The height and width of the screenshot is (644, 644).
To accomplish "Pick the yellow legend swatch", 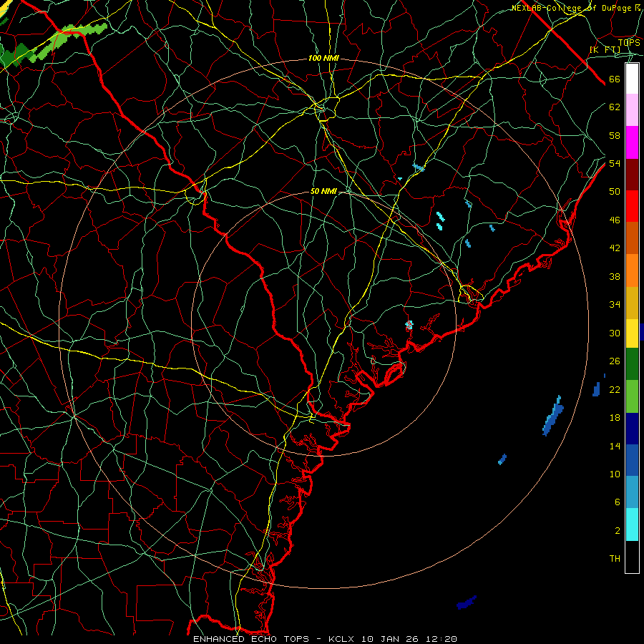I will 632,333.
